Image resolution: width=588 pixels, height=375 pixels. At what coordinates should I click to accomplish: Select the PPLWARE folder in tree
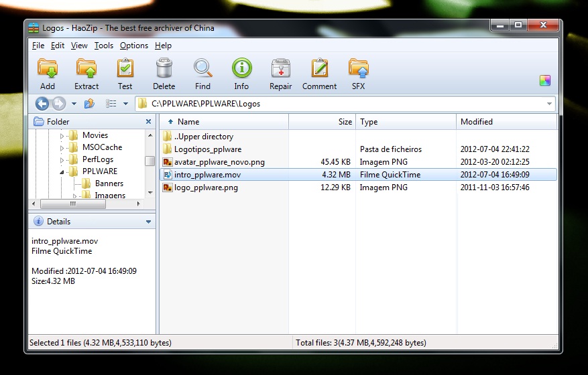(x=100, y=171)
